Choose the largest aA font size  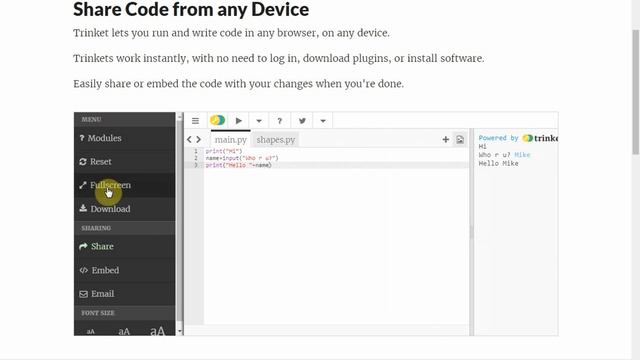tap(158, 331)
